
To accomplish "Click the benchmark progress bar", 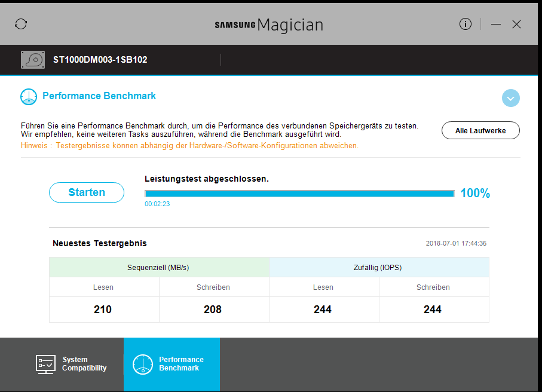I will [x=299, y=194].
